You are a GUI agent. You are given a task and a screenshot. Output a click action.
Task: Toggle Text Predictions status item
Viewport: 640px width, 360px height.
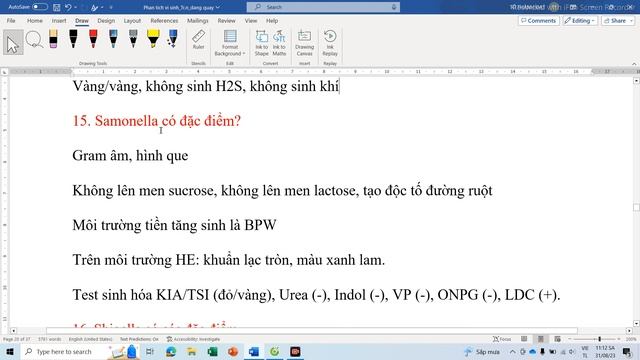139,339
